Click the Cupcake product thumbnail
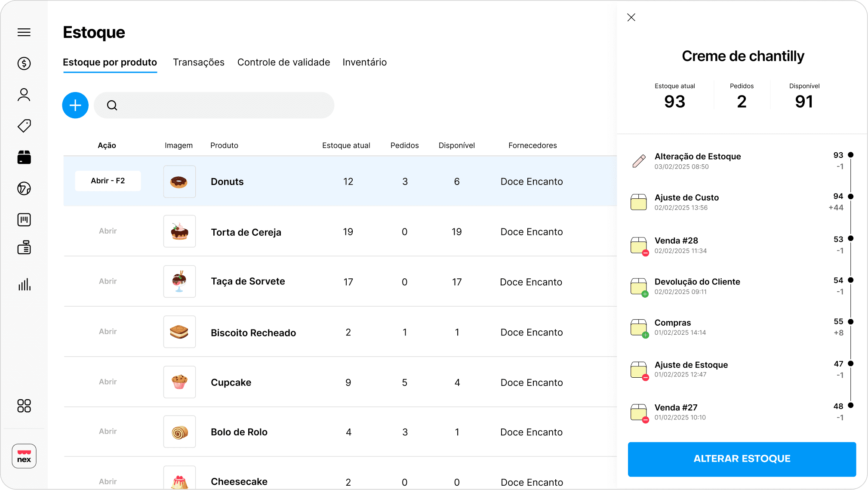 pos(179,382)
